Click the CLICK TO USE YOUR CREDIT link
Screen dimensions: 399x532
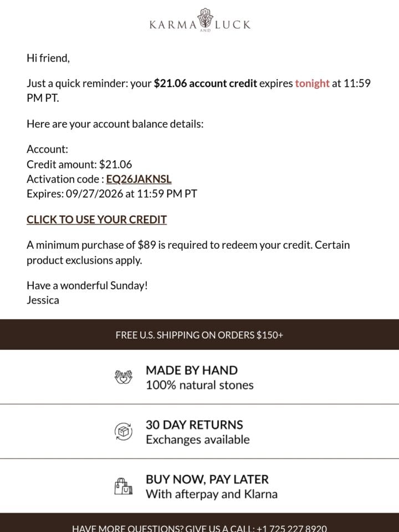coord(96,219)
